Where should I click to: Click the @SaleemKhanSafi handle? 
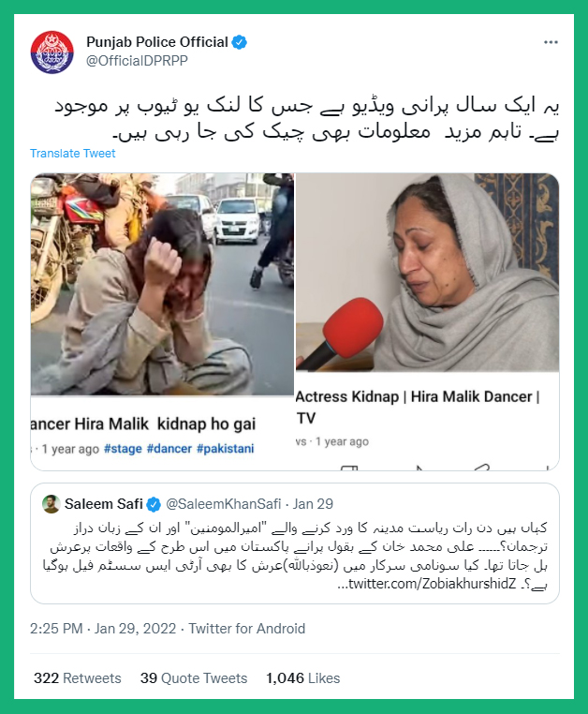pyautogui.click(x=224, y=504)
